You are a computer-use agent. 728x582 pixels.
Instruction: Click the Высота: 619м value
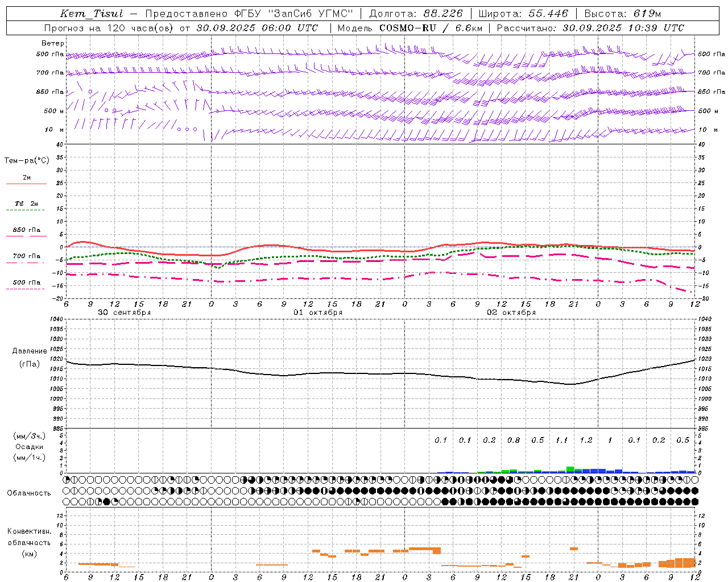[623, 14]
